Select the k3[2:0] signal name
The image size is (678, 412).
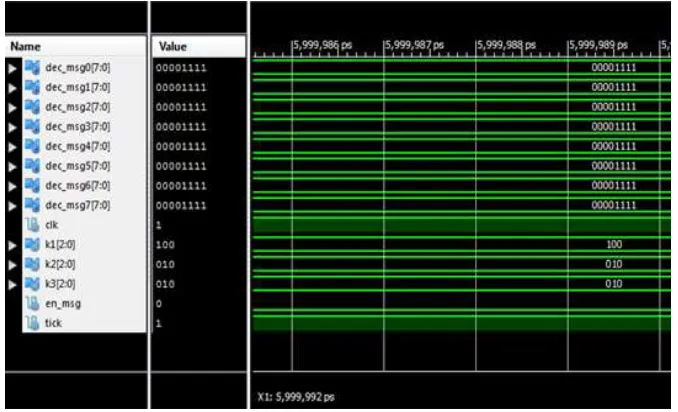(x=60, y=284)
